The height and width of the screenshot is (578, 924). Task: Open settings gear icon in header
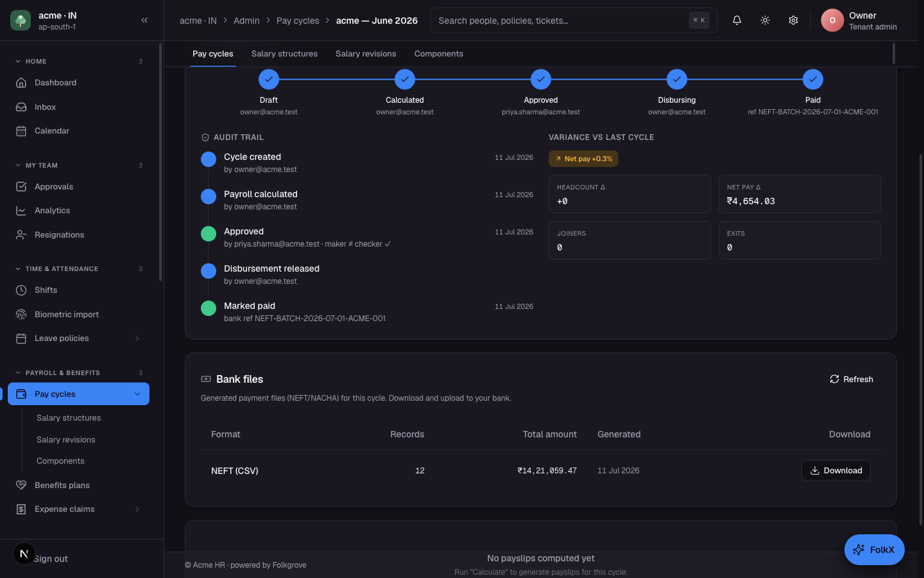coord(793,21)
